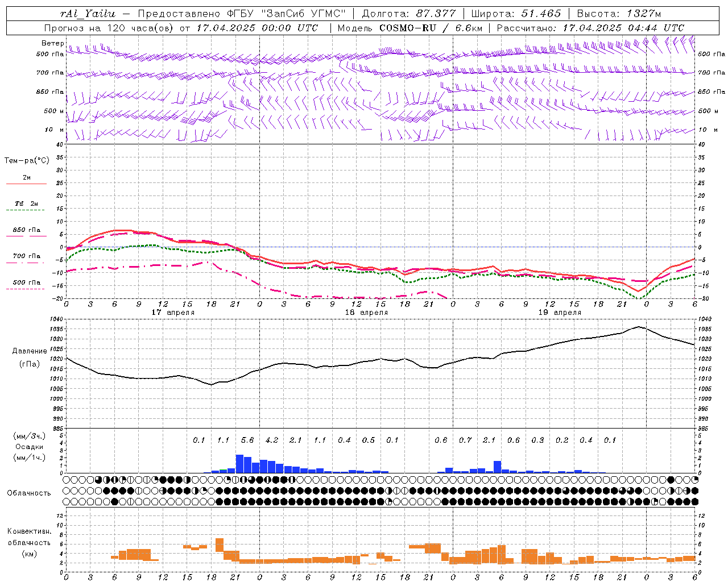Click the '19 апреля' date label
Viewport: 728px width, 582px height.
(x=560, y=313)
